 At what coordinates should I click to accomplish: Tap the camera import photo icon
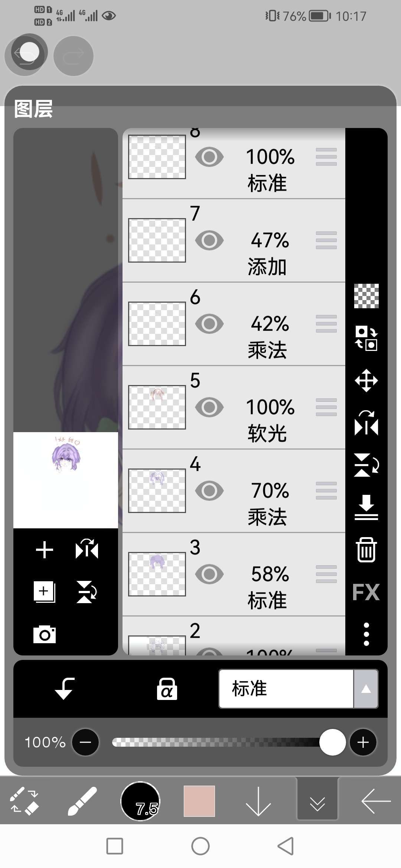(45, 634)
